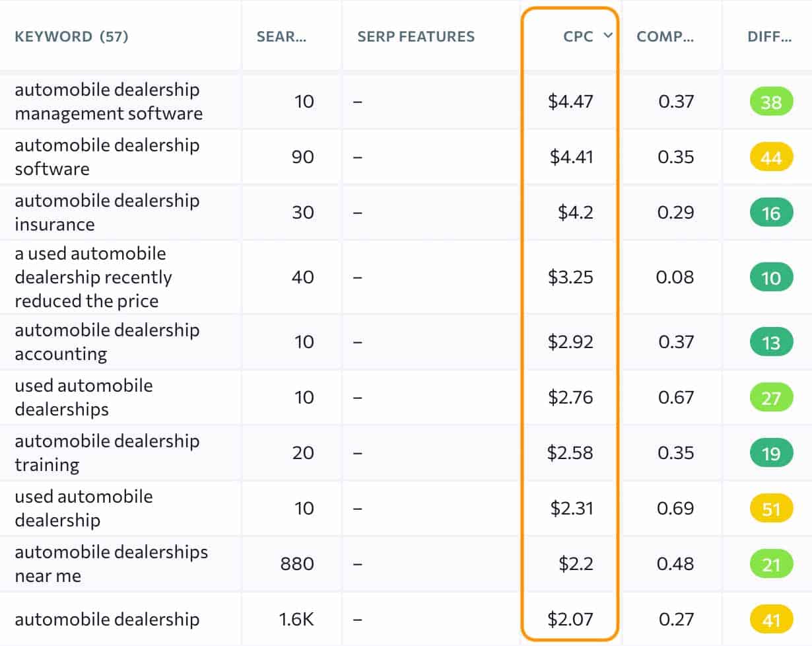
Task: Open the CPC column sort dropdown
Action: click(x=608, y=37)
